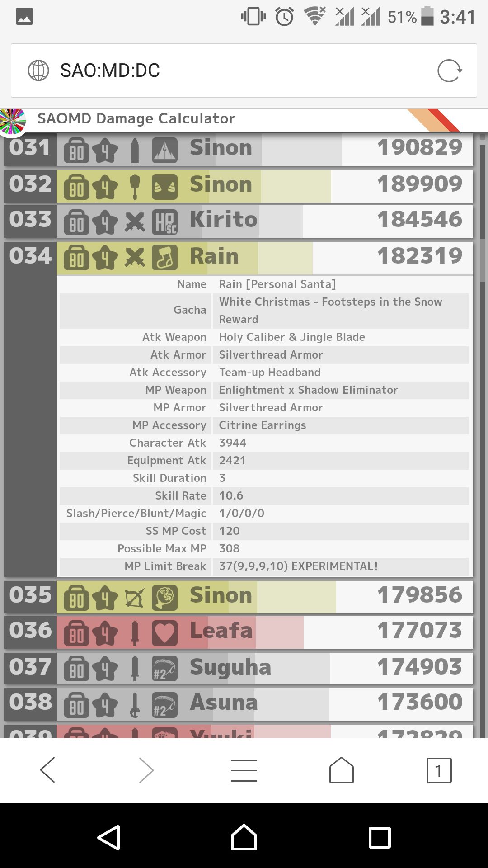The height and width of the screenshot is (868, 488).
Task: Select gacha White Christmas - Footsteps in the Snow
Action: (330, 311)
